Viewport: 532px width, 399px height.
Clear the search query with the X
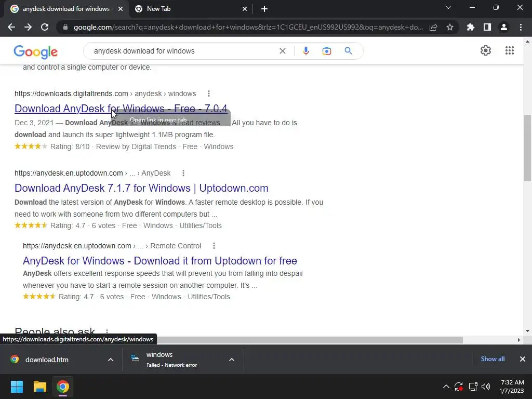point(282,51)
